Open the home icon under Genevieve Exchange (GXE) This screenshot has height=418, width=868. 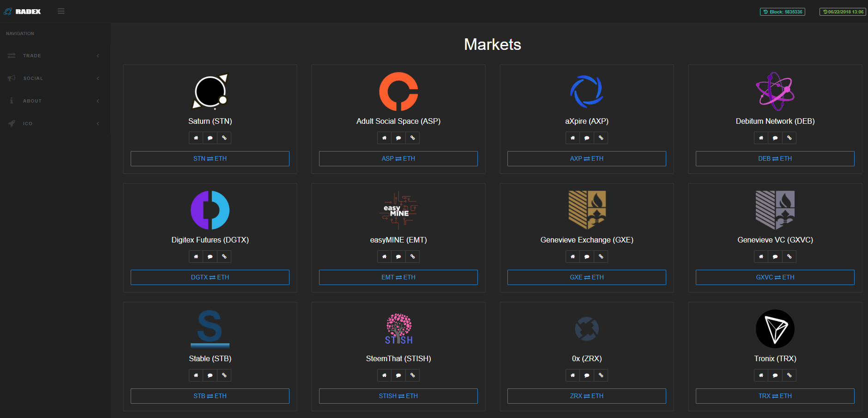pos(573,256)
